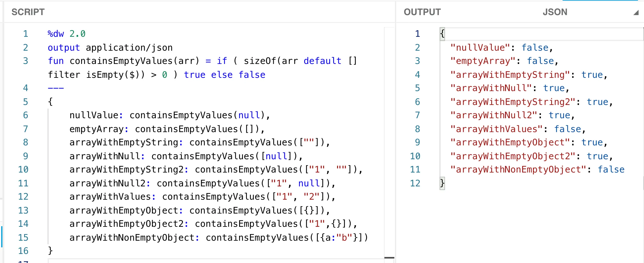This screenshot has height=263, width=644.
Task: Select the nullValue: containsEmptyValues(null) line
Action: point(170,115)
